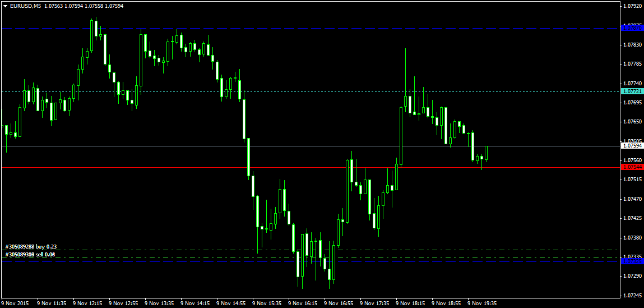Click the 9 Nov 12:15 time label
Viewport: 644px width, 308px height.
87,303
